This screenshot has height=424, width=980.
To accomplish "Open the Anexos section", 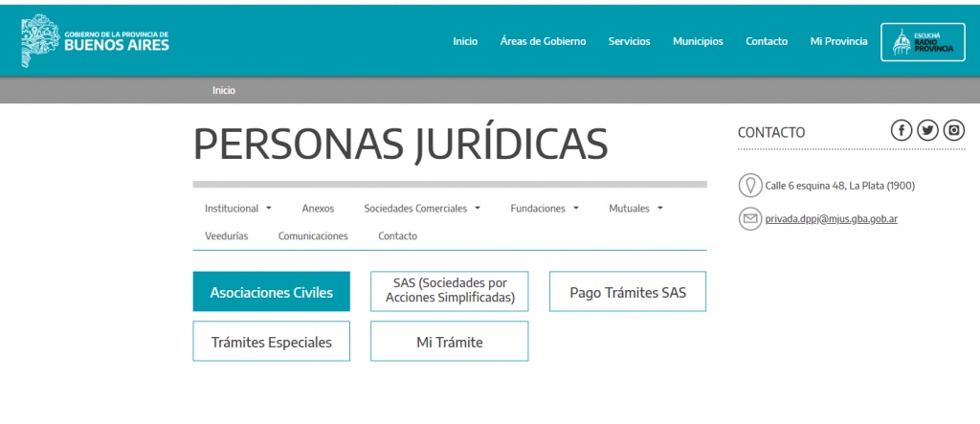I will point(318,209).
